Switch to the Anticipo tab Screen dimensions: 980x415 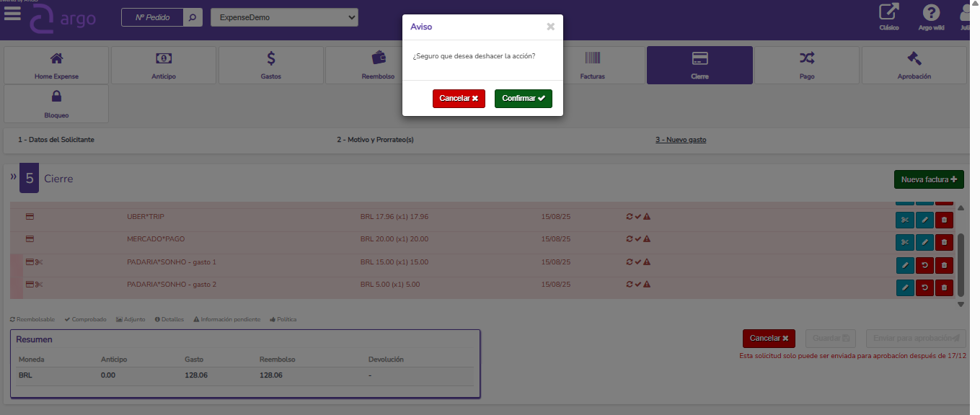[x=164, y=66]
